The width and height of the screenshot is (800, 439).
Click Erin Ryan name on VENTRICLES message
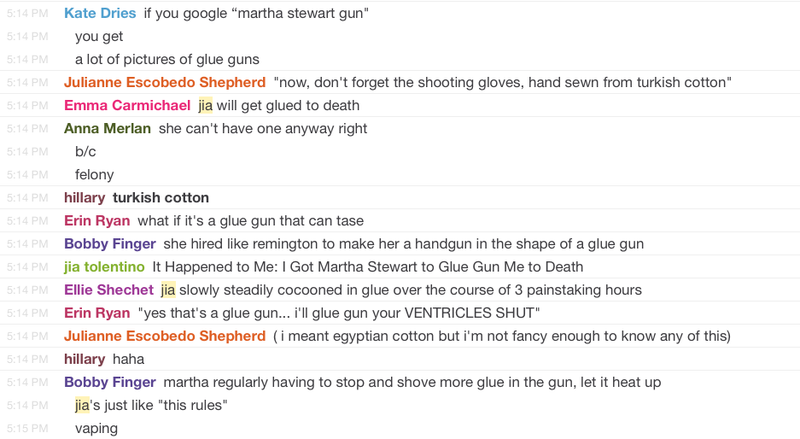(97, 313)
